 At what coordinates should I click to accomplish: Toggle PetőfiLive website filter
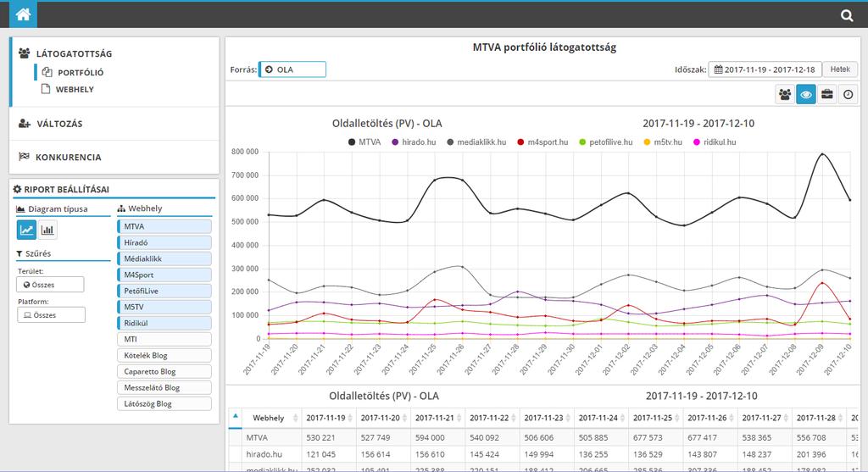[x=164, y=291]
